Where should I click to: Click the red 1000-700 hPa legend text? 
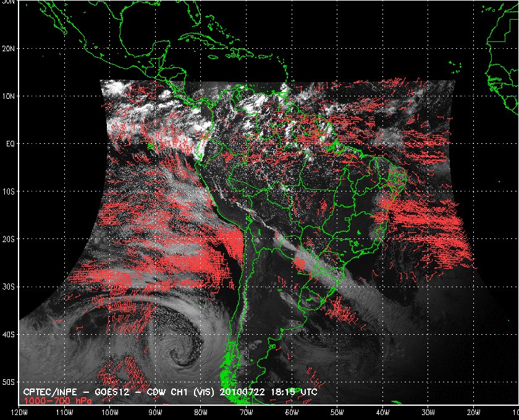tap(57, 401)
